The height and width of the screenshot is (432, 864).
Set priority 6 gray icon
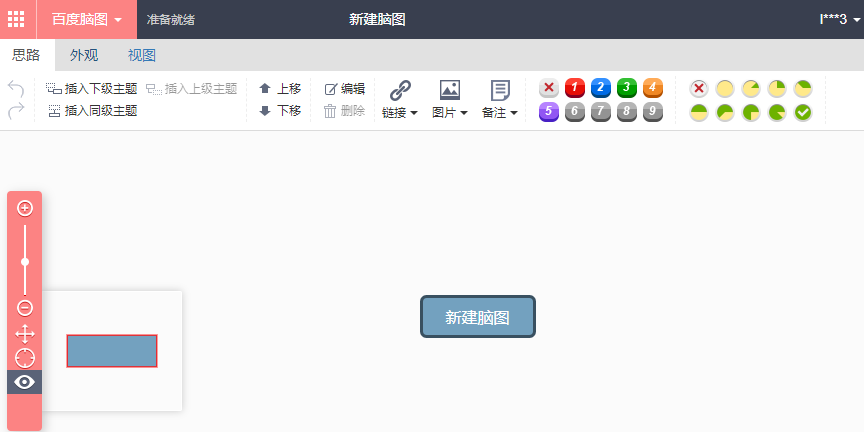[575, 112]
